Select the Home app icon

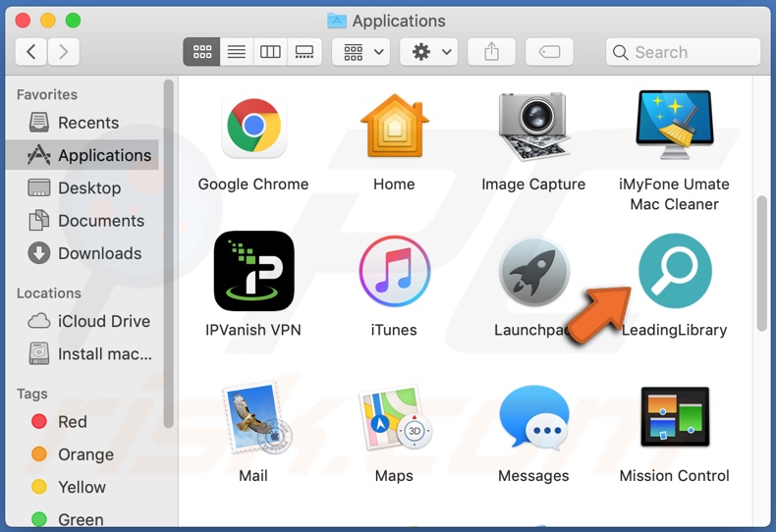tap(395, 126)
